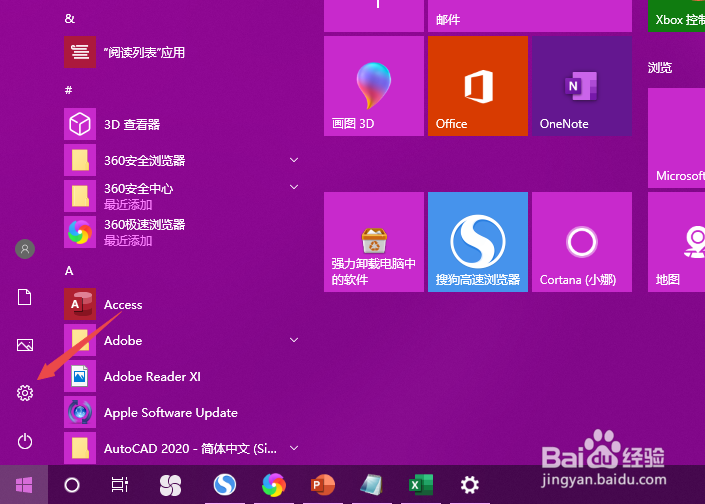
Task: Open 画图 3D tile
Action: [374, 86]
